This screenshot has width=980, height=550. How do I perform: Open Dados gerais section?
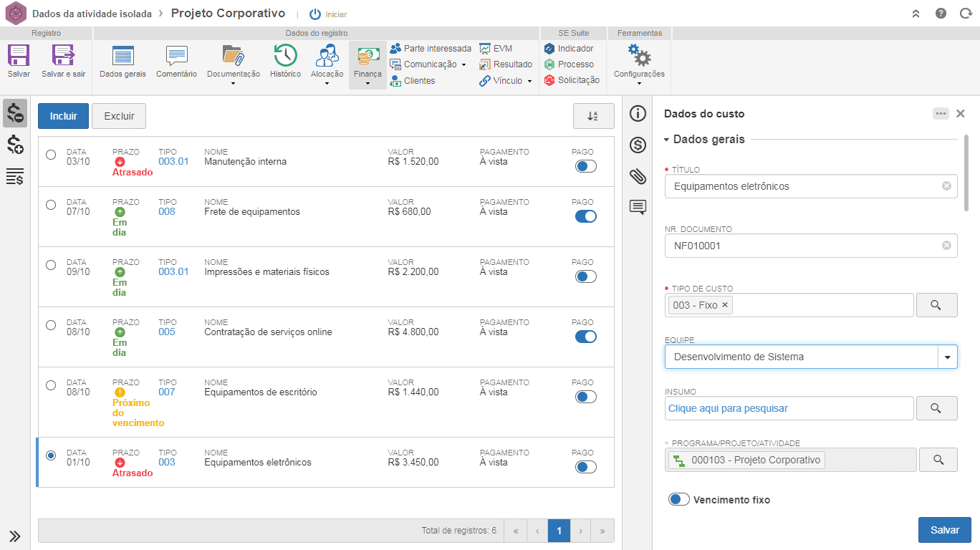tap(123, 62)
